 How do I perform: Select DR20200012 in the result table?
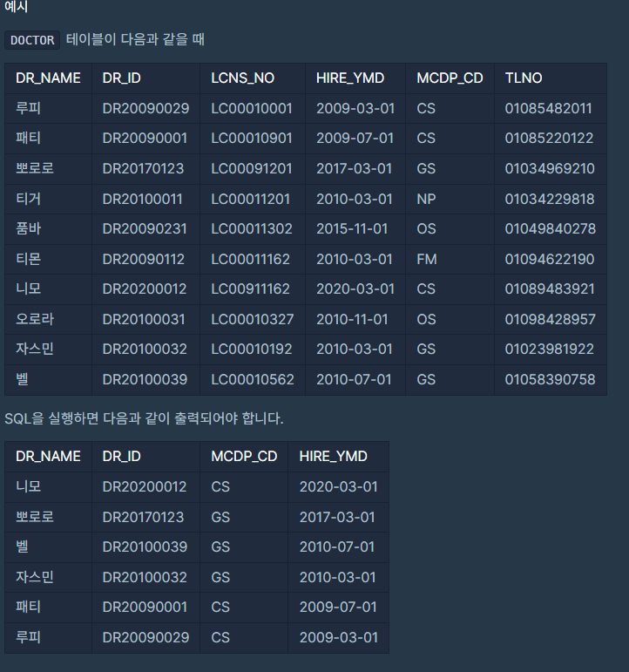(x=145, y=486)
